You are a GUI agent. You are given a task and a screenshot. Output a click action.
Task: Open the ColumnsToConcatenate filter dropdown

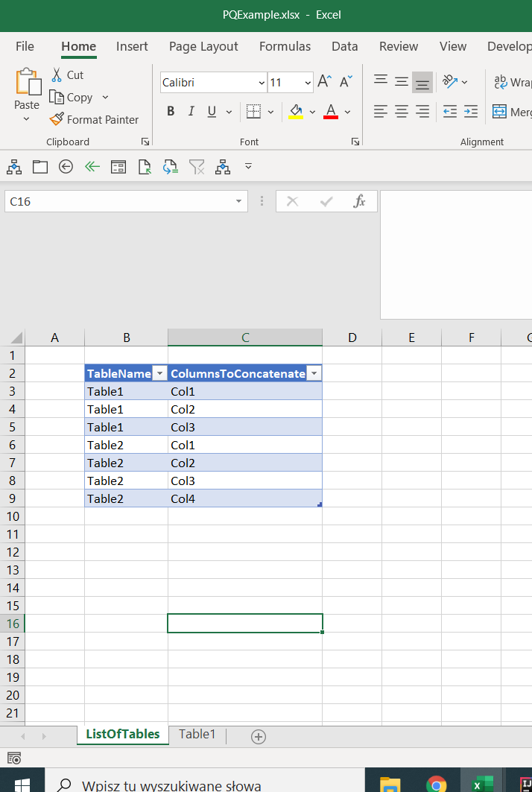(314, 373)
